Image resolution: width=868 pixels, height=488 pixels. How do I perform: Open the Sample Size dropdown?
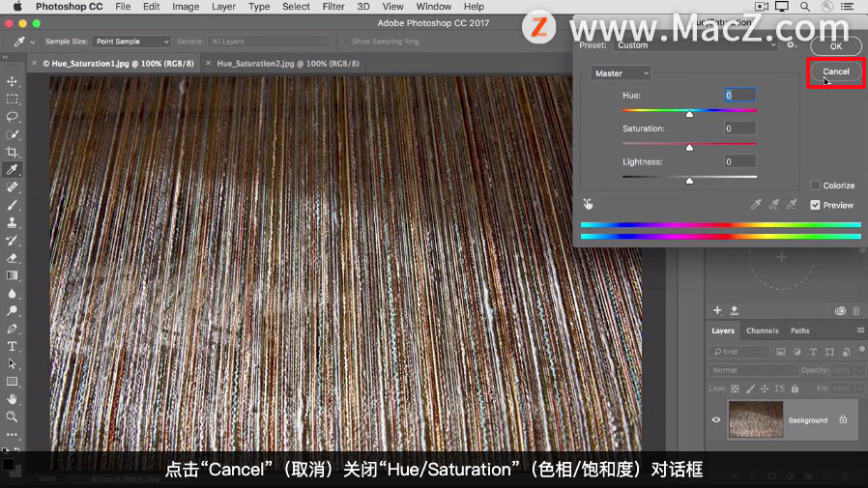[x=131, y=42]
